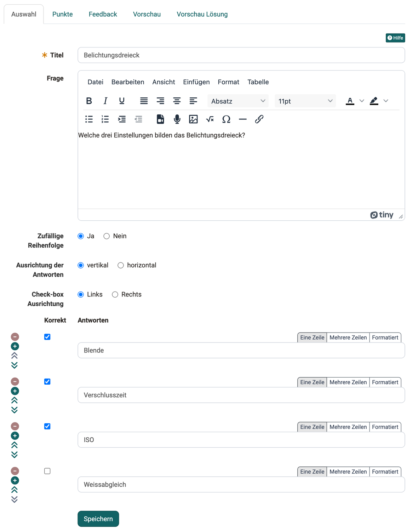Open the insert media file tool
Screen dimensions: 407x532
(x=160, y=119)
